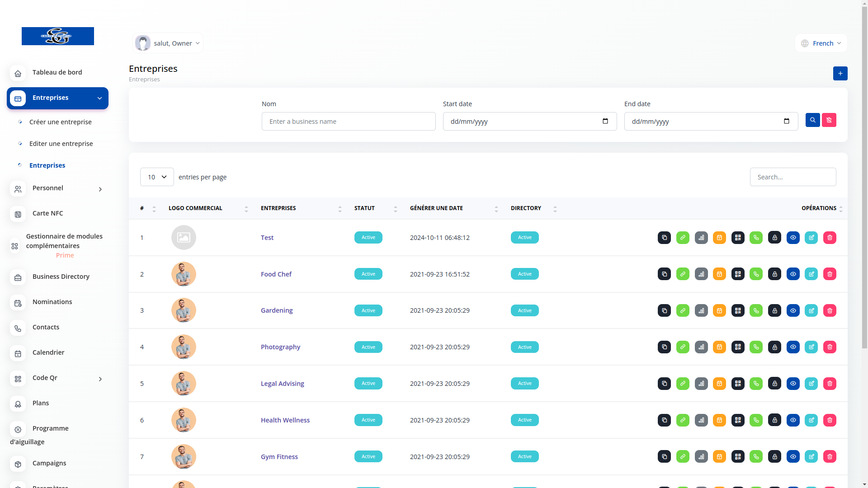
Task: Open the French language dropdown
Action: coord(821,43)
